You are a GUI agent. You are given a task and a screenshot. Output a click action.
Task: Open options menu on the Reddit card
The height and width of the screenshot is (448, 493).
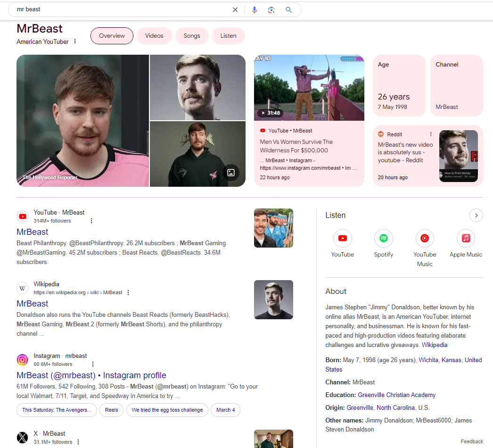point(431,134)
